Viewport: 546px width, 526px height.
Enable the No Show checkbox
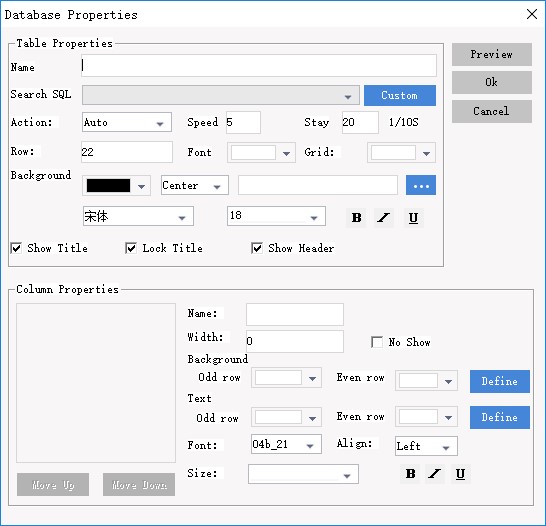[377, 342]
